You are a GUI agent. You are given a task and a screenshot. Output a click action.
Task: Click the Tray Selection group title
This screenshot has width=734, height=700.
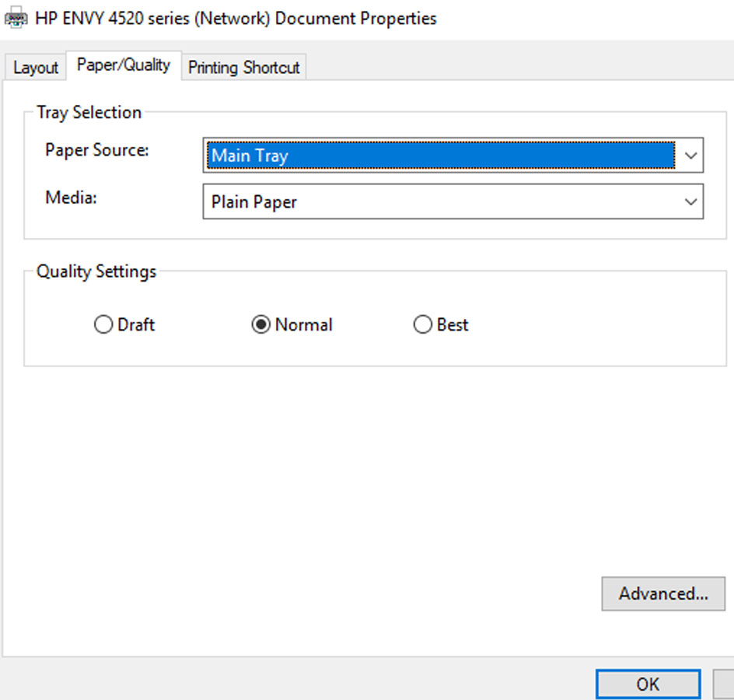tap(89, 112)
